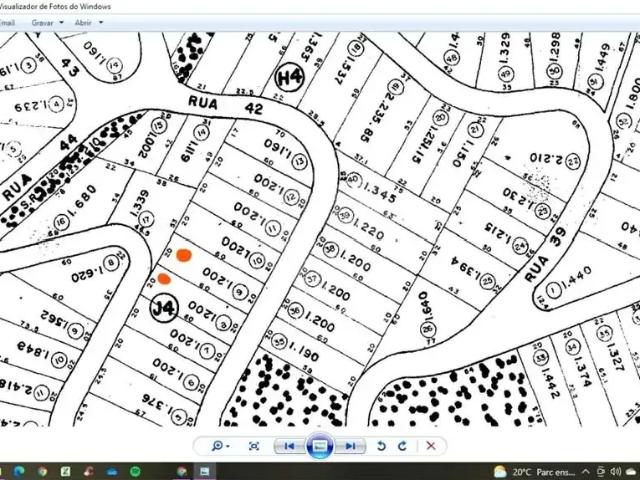This screenshot has height=480, width=640.
Task: Expand the Abrir dropdown arrow
Action: pyautogui.click(x=101, y=23)
